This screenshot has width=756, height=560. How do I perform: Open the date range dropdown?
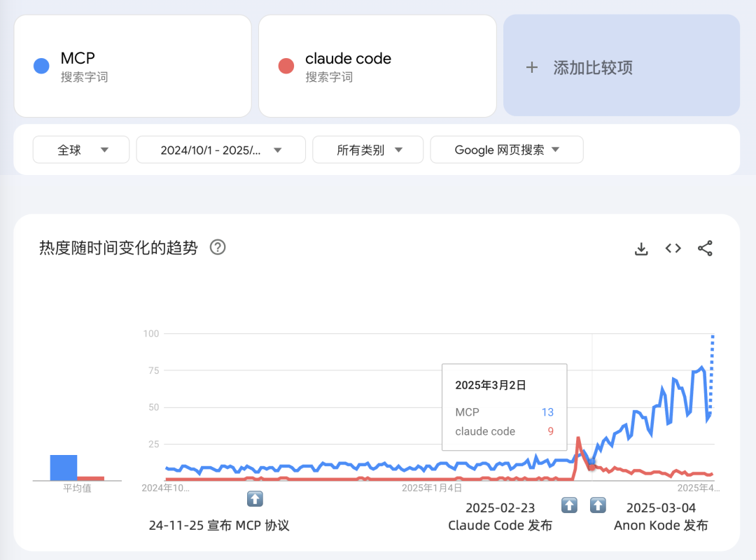(x=220, y=150)
